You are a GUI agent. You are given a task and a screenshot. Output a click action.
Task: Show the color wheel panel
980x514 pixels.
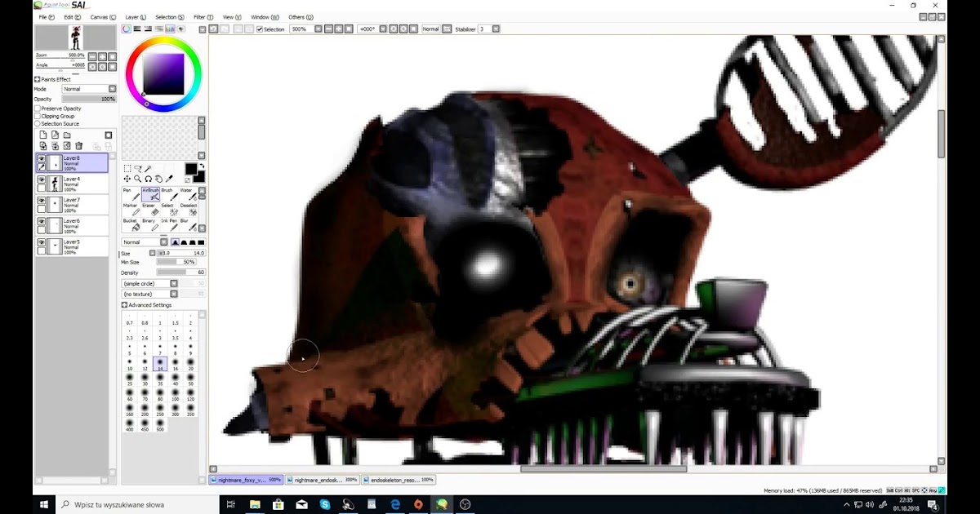coord(127,29)
